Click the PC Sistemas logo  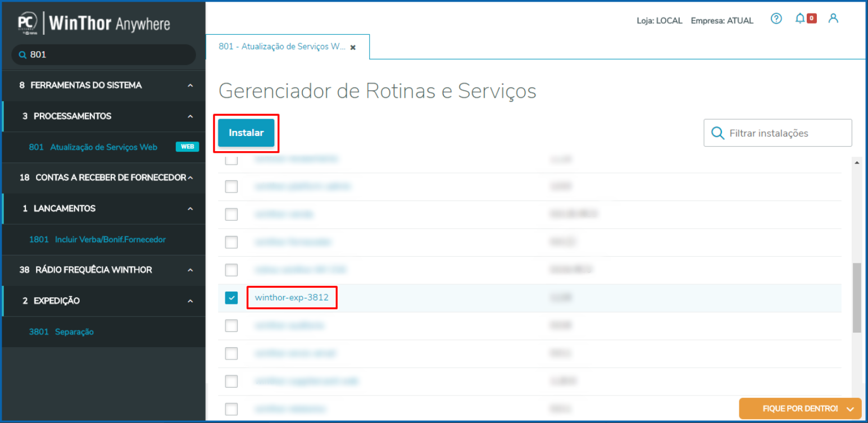(27, 22)
